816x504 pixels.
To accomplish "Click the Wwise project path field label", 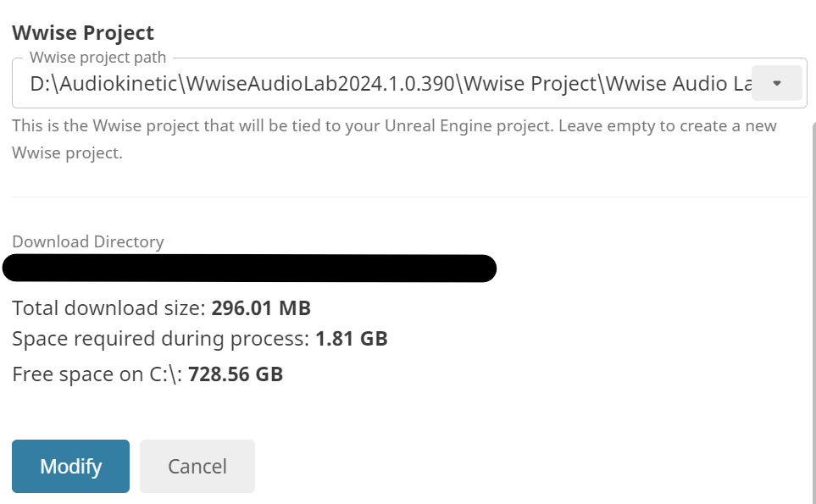I will tap(98, 57).
